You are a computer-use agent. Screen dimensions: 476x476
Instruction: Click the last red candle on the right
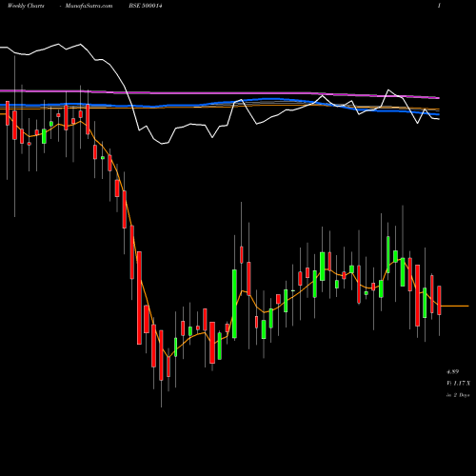tap(439, 300)
